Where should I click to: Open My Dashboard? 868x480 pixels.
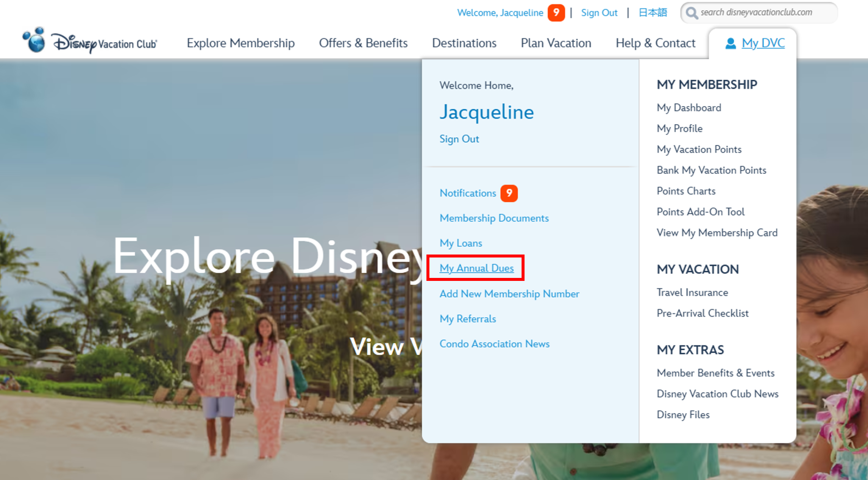(688, 107)
